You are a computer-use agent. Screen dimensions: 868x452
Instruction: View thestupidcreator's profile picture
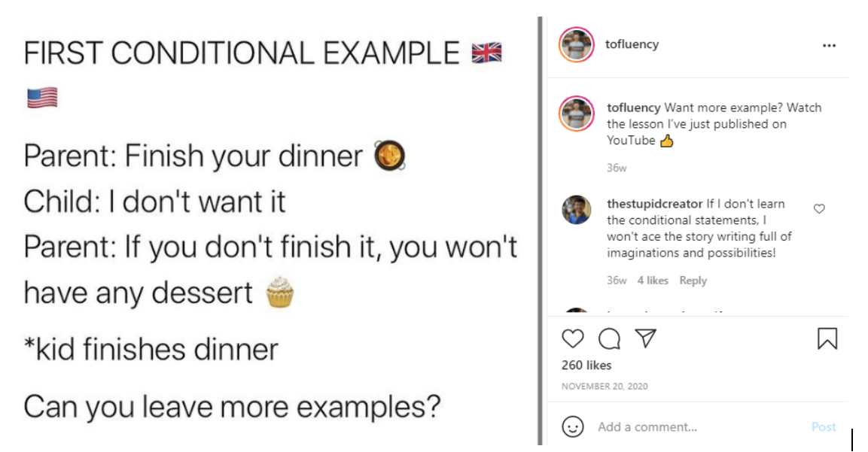pyautogui.click(x=577, y=210)
